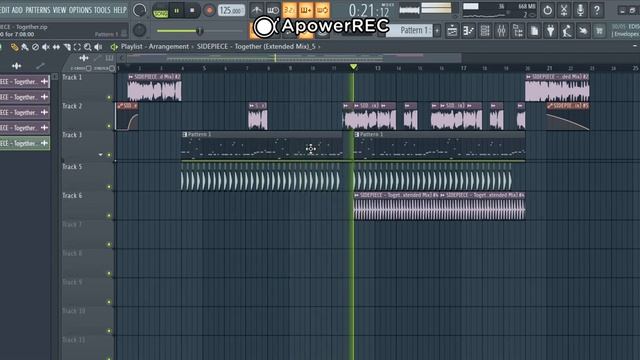Select the Slip tool in playlist toolbar
640x360 pixels.
(56, 47)
